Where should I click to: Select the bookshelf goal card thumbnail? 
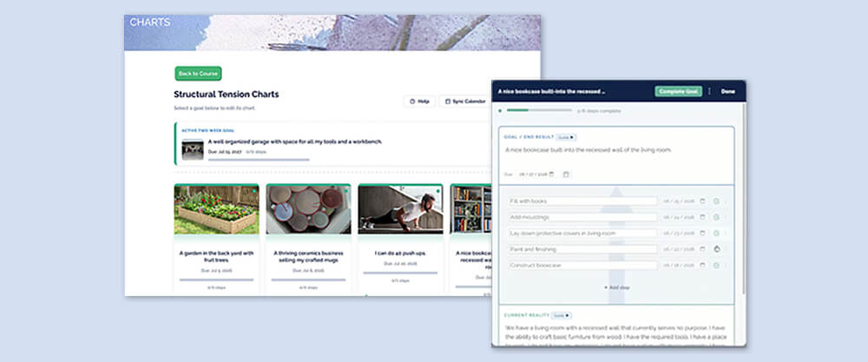pyautogui.click(x=470, y=209)
